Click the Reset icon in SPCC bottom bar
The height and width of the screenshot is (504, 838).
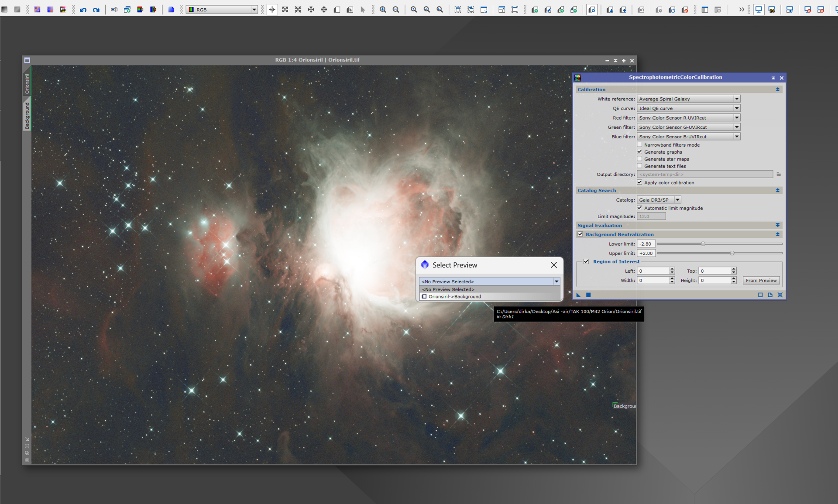pos(780,295)
